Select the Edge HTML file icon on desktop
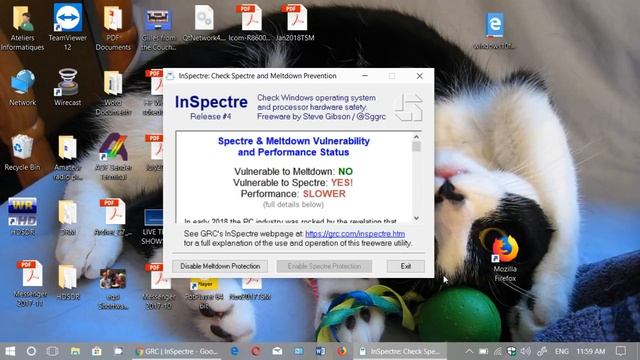 [494, 31]
